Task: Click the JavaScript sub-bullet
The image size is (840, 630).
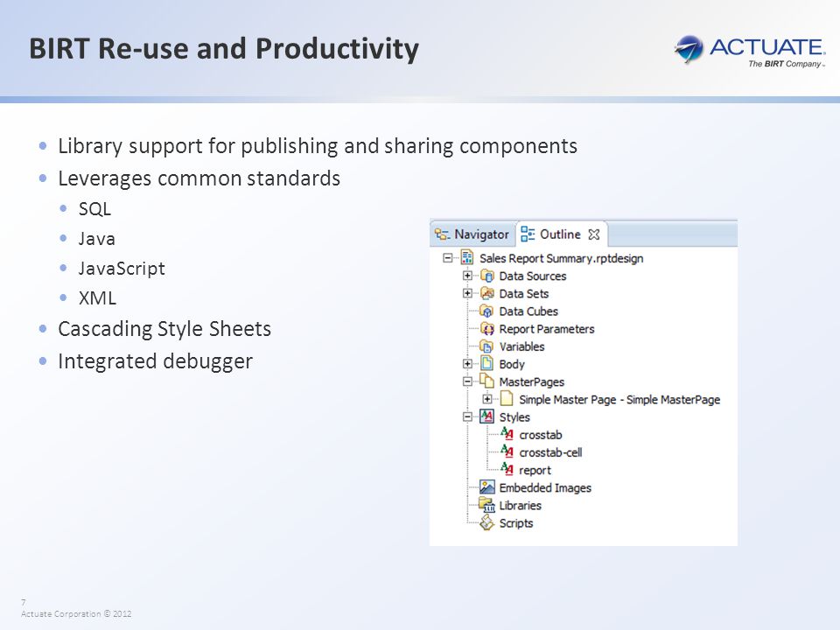Action: click(x=122, y=269)
